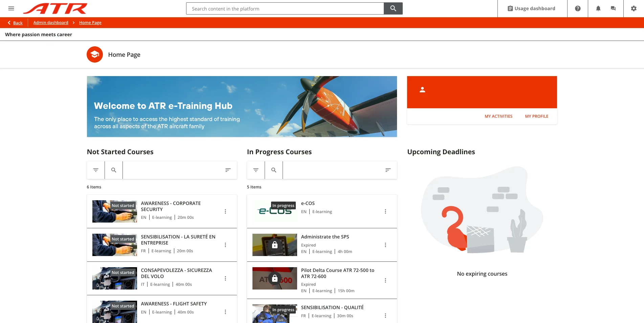This screenshot has height=323, width=644.
Task: Open Awareness Flight Safety course thumbnail
Action: (115, 312)
